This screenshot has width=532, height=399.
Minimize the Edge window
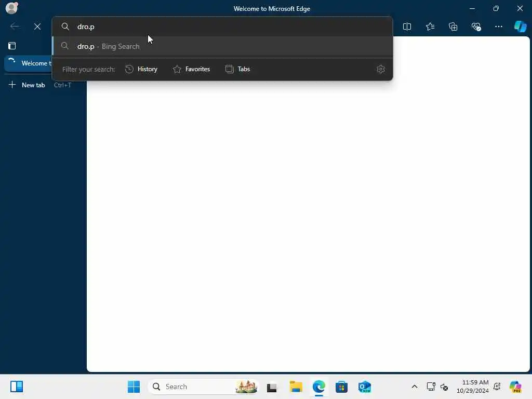click(472, 8)
